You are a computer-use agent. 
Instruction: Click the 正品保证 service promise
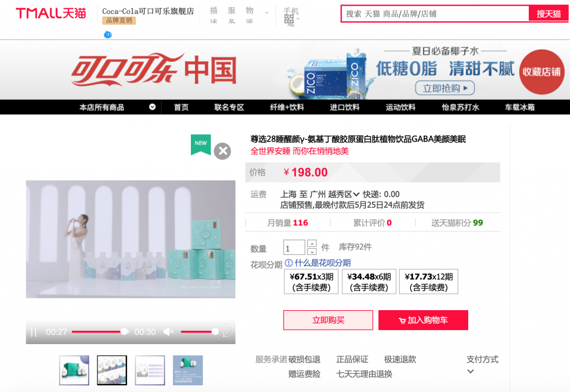352,359
